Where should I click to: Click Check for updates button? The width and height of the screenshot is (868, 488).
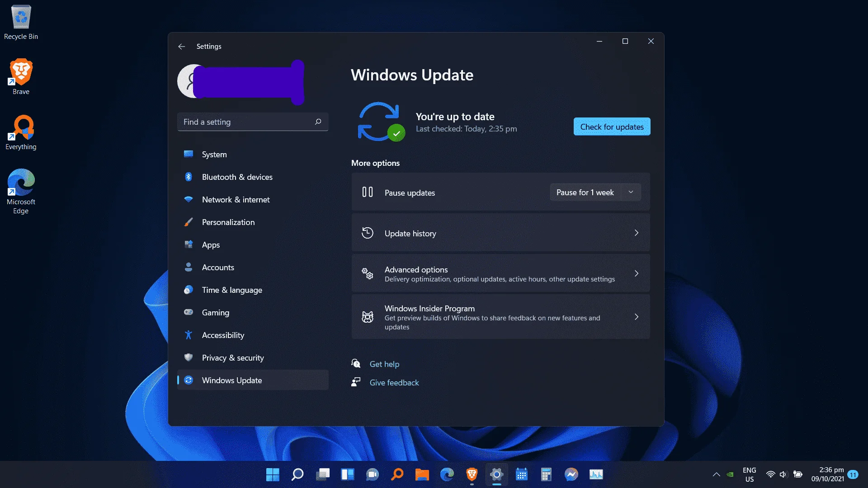point(612,127)
